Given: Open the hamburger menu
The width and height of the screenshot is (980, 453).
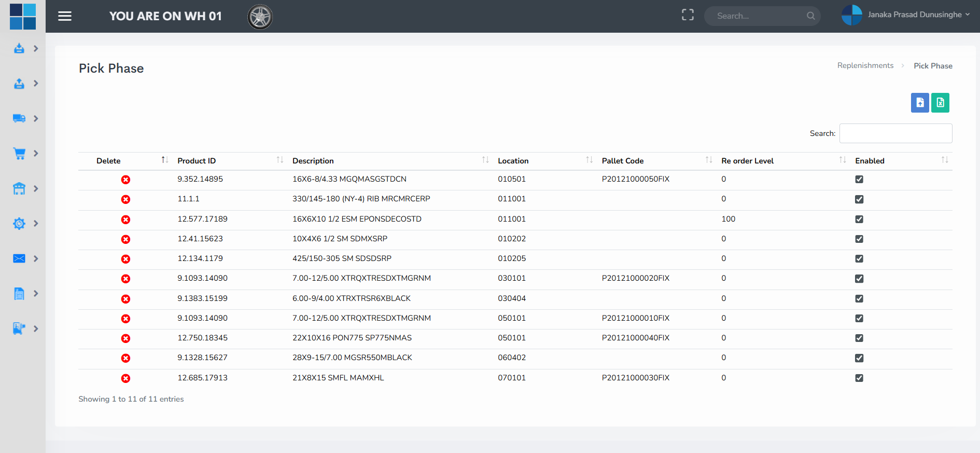Looking at the screenshot, I should [x=65, y=16].
